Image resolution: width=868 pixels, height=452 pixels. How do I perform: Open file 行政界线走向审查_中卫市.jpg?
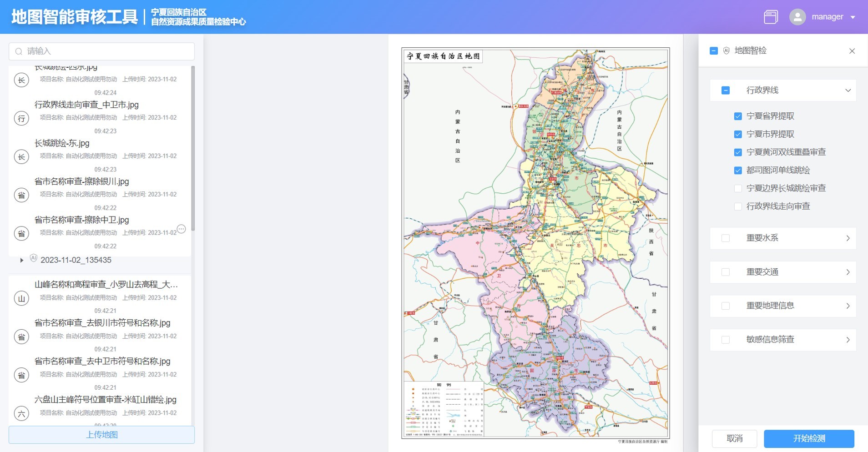pyautogui.click(x=86, y=105)
